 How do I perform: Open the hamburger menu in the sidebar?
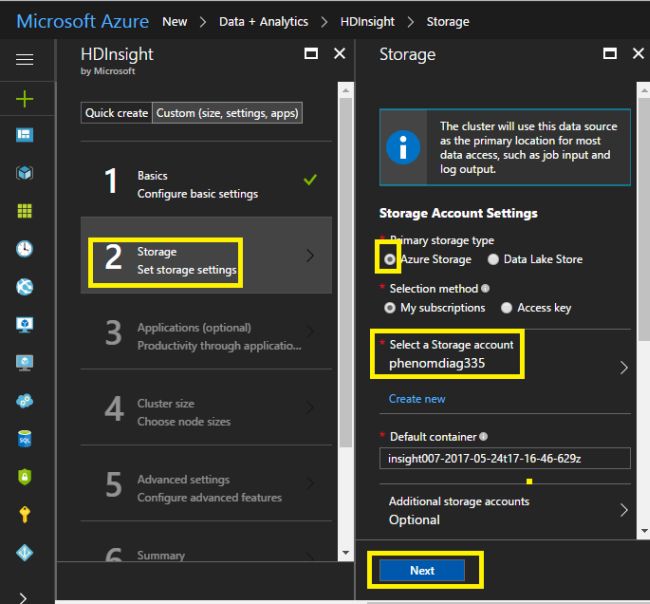[24, 59]
